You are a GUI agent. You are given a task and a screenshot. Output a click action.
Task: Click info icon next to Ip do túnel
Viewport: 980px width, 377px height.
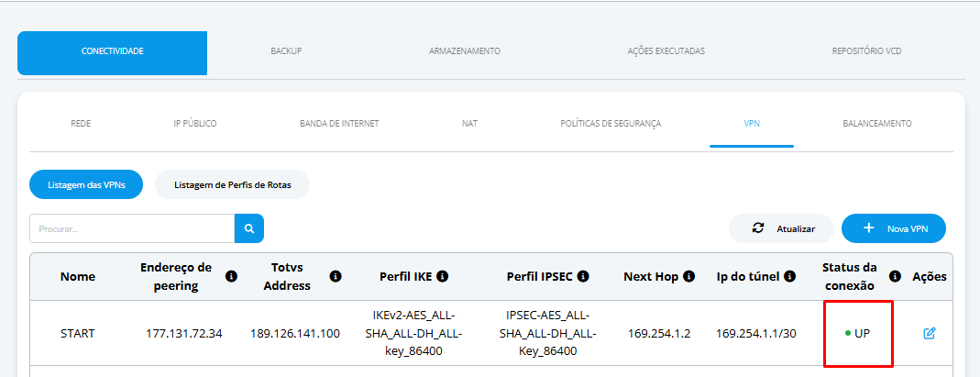(x=790, y=276)
